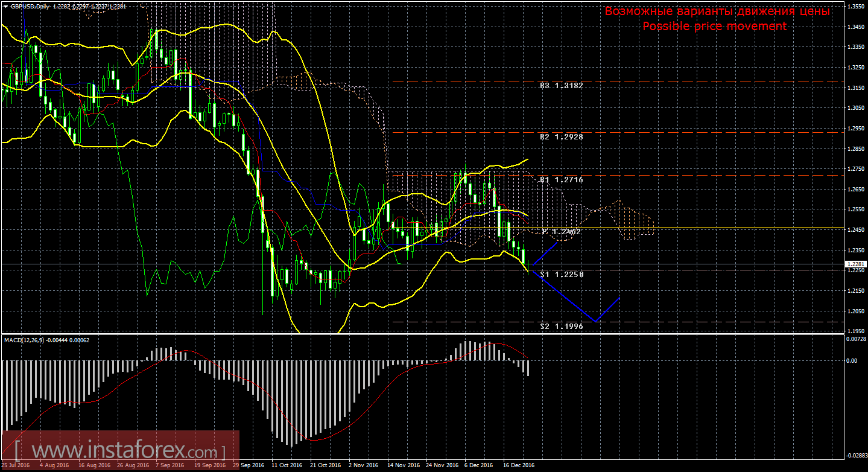Screen dimensions: 868x472
Task: Click the 29 Sep 2016 date label
Action: pos(249,466)
